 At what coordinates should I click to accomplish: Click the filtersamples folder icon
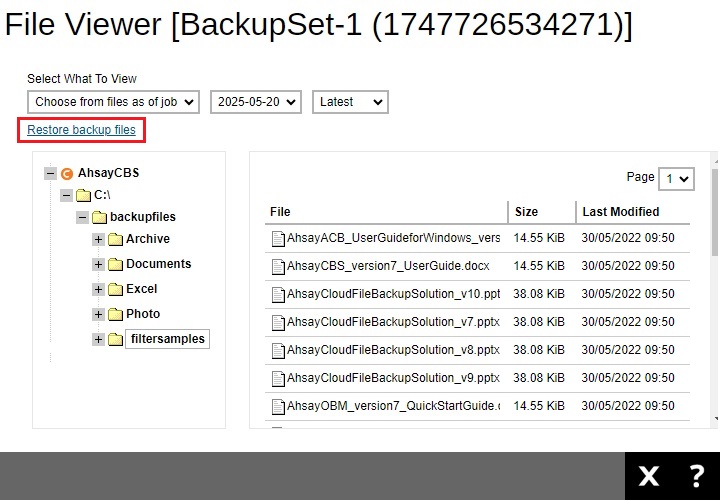tap(116, 339)
